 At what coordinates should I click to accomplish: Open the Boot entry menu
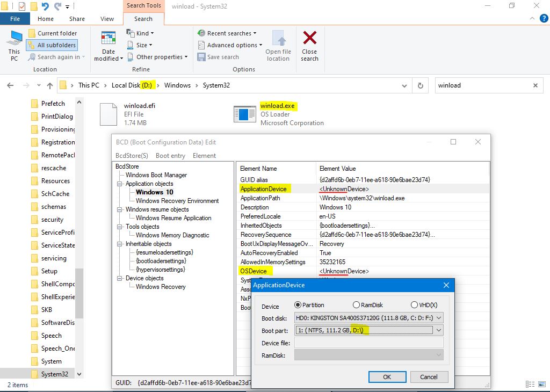(x=170, y=156)
